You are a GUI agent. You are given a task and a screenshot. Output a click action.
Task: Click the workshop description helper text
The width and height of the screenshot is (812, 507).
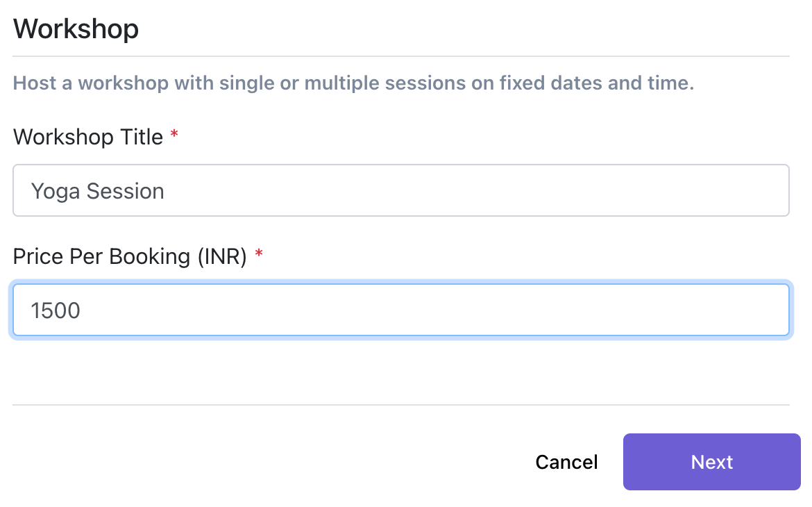pyautogui.click(x=353, y=83)
